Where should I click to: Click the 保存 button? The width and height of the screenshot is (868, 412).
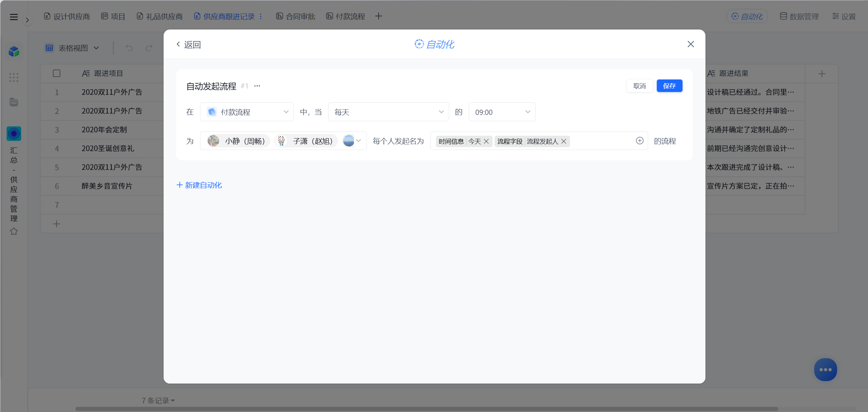pos(669,86)
